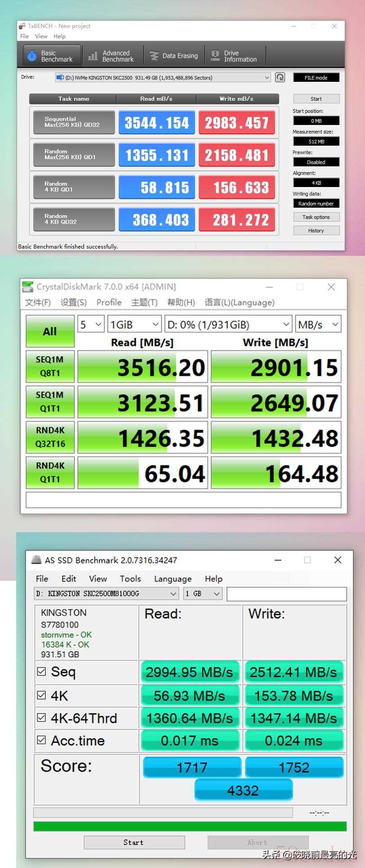Run the SEQ1M Q8T1 test

point(50,366)
